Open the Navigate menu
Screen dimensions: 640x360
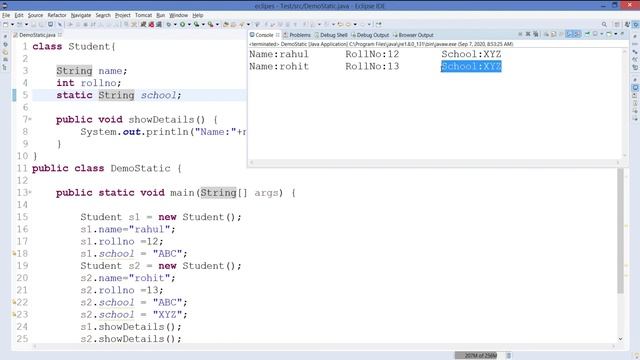point(81,15)
